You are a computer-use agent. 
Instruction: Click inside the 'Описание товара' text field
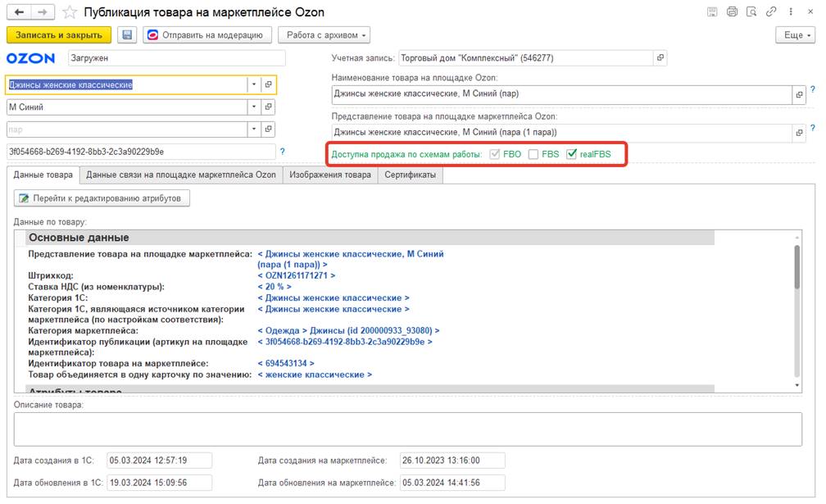407,429
